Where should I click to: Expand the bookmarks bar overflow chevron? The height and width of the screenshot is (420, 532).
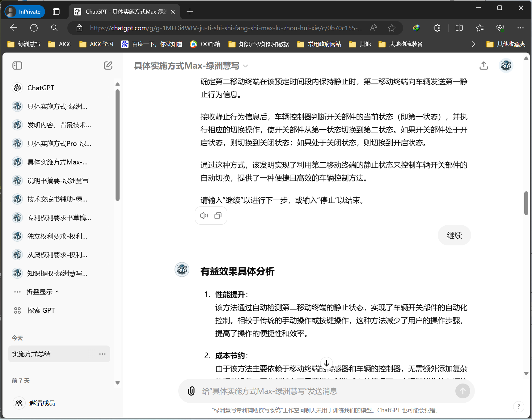[x=473, y=44]
